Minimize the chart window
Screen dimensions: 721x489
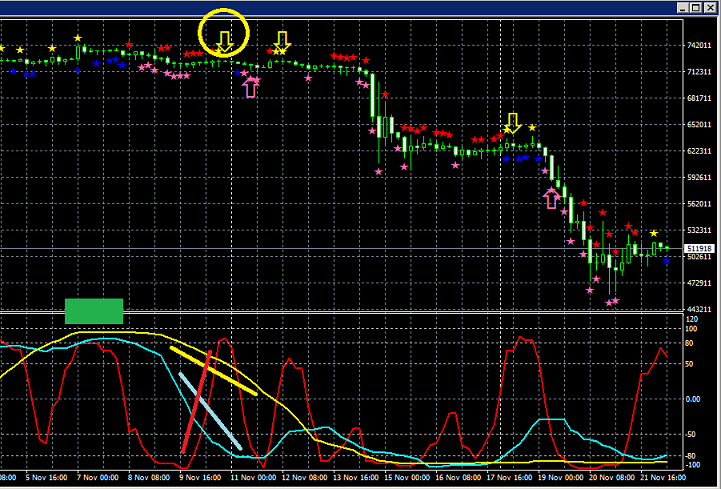pyautogui.click(x=683, y=7)
